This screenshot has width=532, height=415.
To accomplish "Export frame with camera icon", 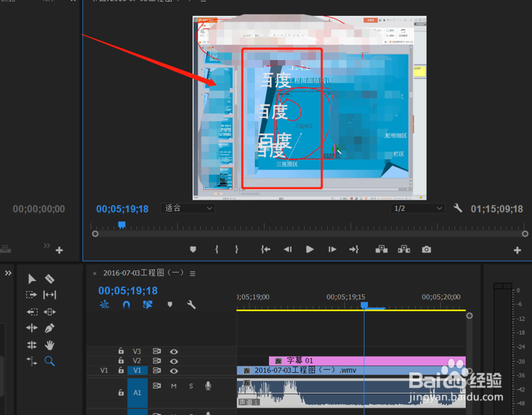I will 427,250.
